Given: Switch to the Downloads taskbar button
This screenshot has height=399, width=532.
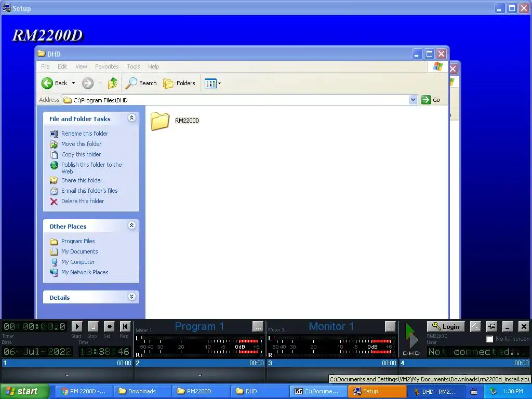Looking at the screenshot, I should click(x=142, y=391).
